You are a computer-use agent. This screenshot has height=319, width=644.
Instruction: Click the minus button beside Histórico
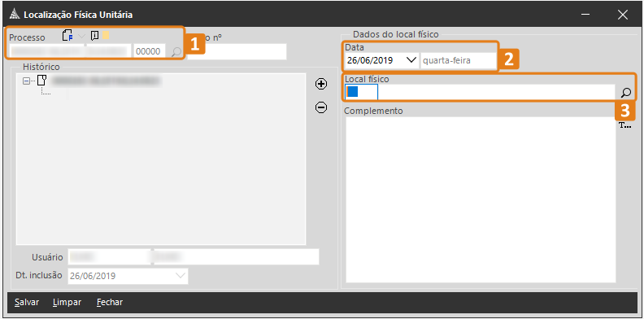pos(320,107)
